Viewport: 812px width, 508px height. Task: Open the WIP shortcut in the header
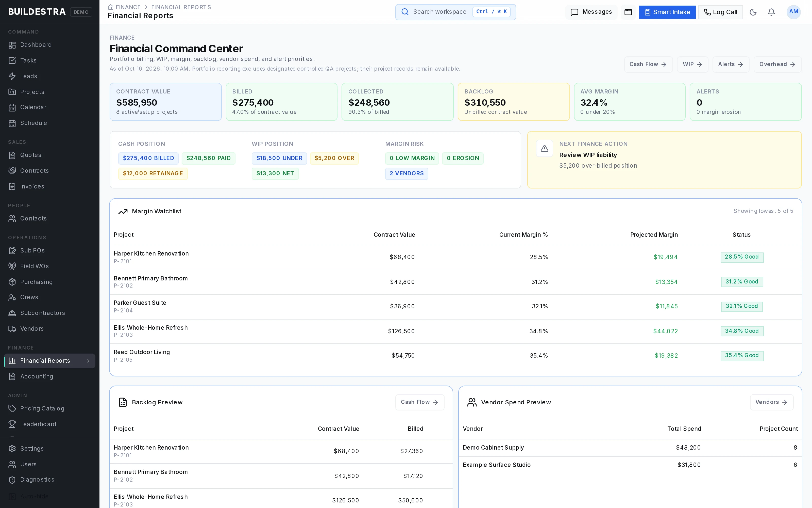692,64
